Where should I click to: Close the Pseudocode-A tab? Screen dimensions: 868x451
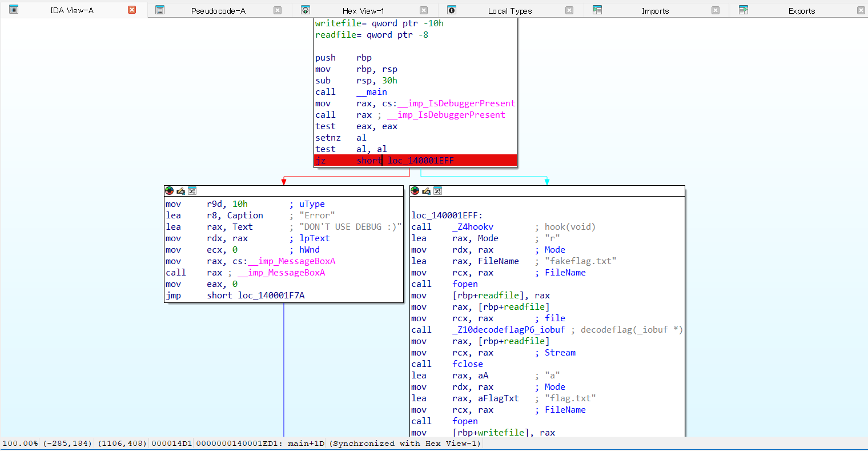pos(278,10)
